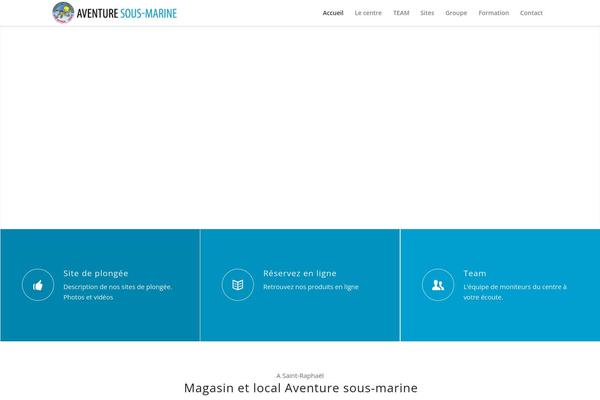Open the Contact page
The width and height of the screenshot is (600, 400).
tap(531, 13)
